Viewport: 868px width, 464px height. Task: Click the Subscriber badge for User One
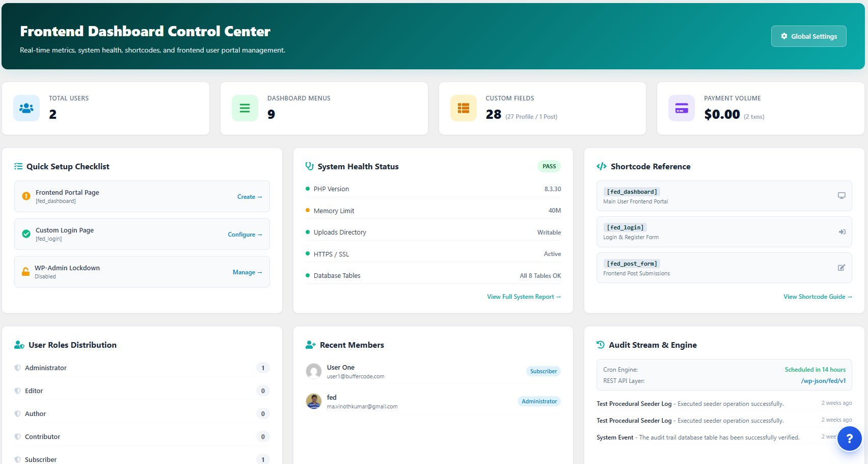coord(544,371)
